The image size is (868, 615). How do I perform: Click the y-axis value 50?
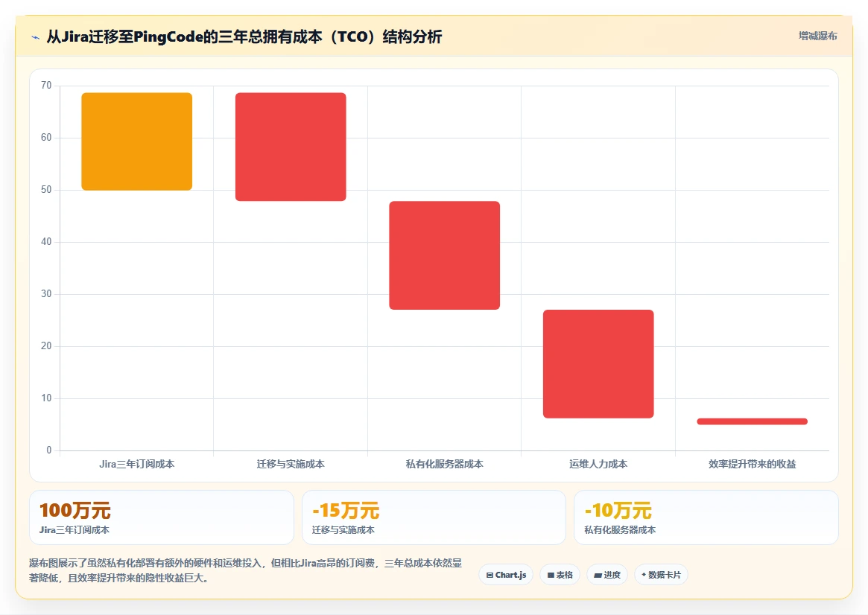point(46,190)
